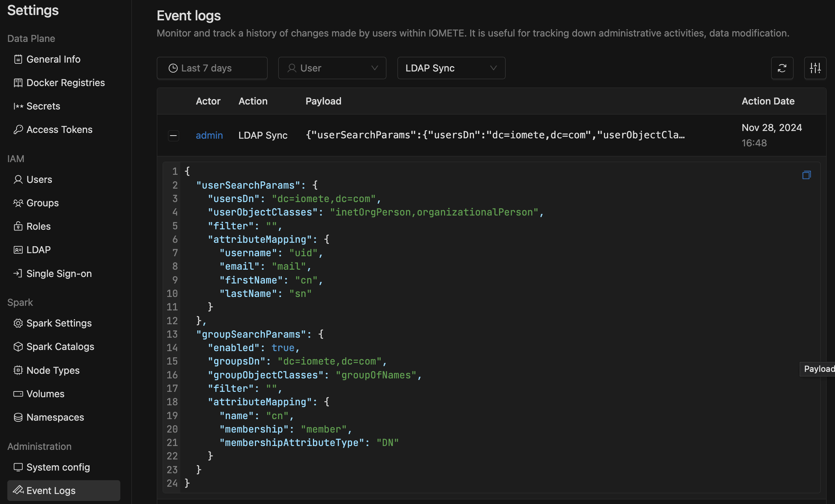Click the Secrets asterisk icon

[x=18, y=106]
